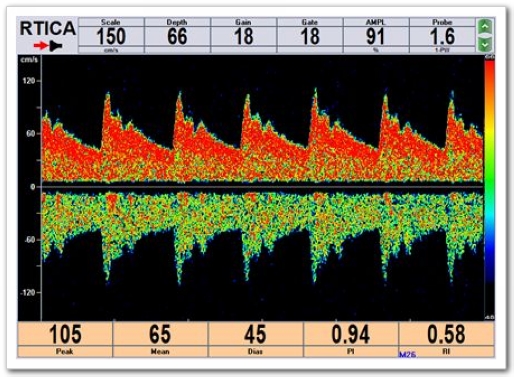Select the Probe 1.6 parameter
This screenshot has width=514, height=377.
click(x=442, y=36)
